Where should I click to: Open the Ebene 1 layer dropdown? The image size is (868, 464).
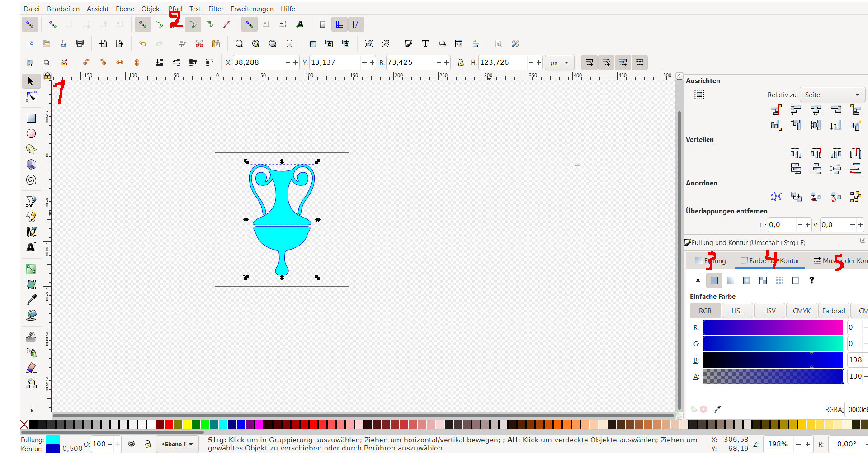pos(177,444)
